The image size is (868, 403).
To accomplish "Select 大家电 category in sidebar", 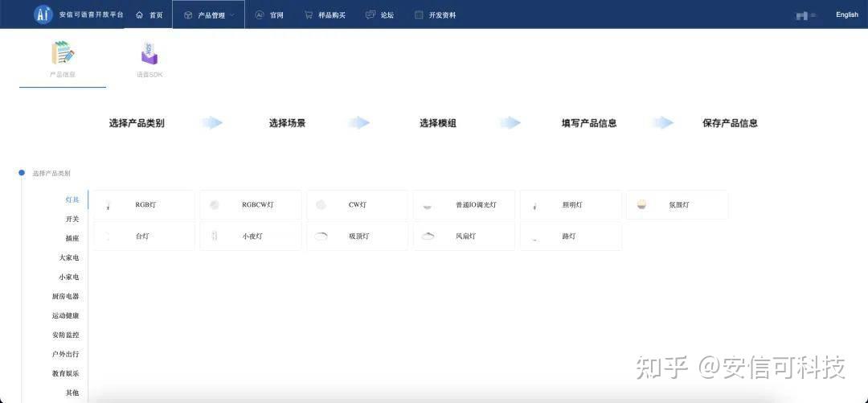I will pos(68,257).
